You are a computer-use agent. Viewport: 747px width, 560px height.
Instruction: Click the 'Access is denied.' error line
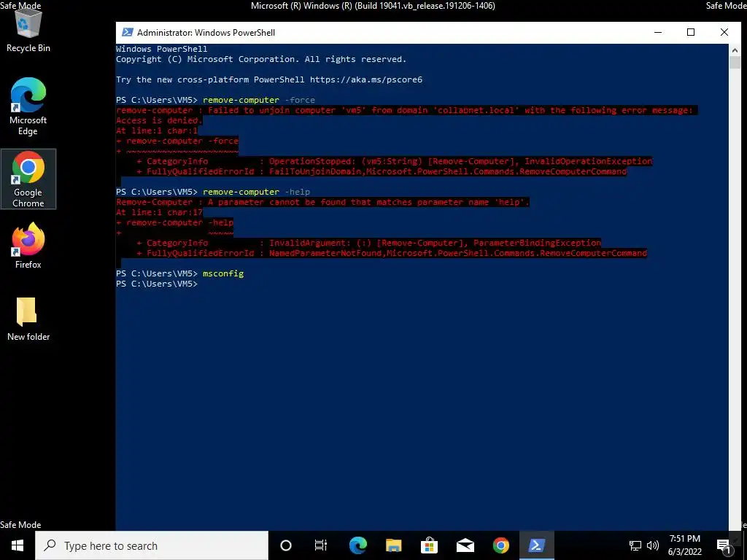[x=160, y=120]
